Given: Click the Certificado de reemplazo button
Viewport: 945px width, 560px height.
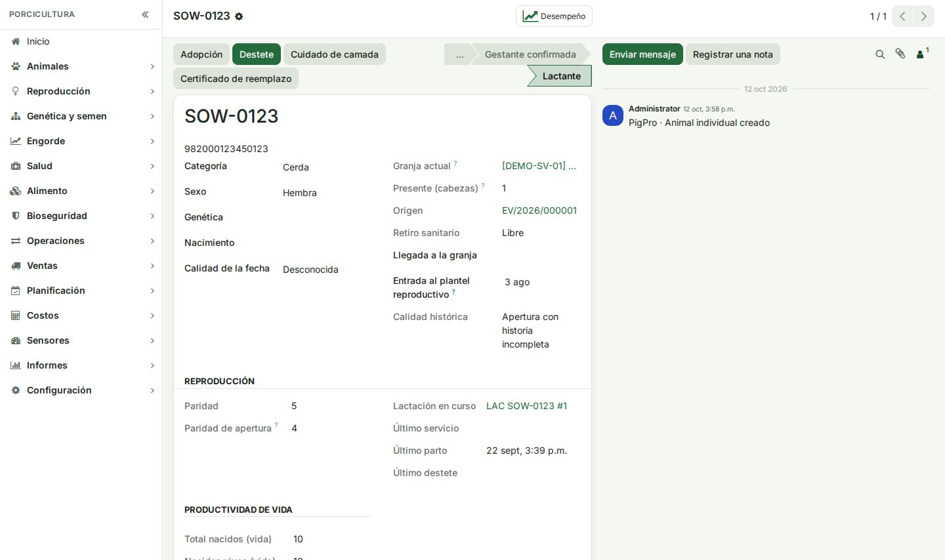Looking at the screenshot, I should click(x=236, y=79).
